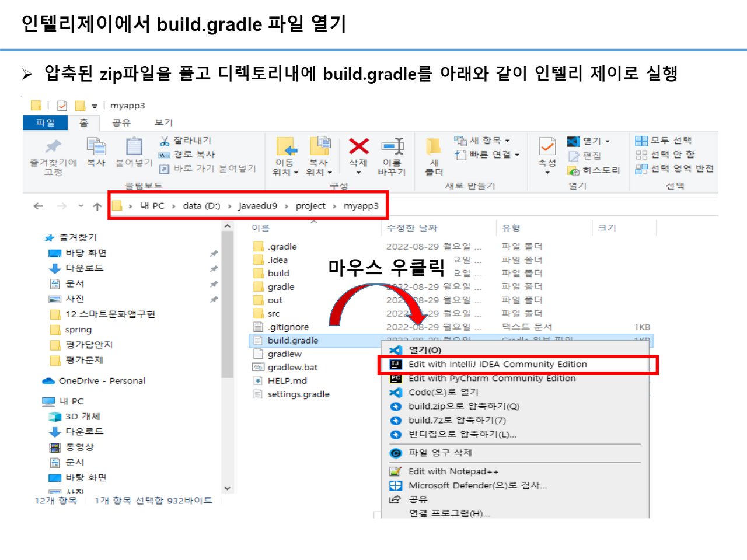Sort by 유형 column header
The width and height of the screenshot is (747, 560).
click(x=511, y=228)
